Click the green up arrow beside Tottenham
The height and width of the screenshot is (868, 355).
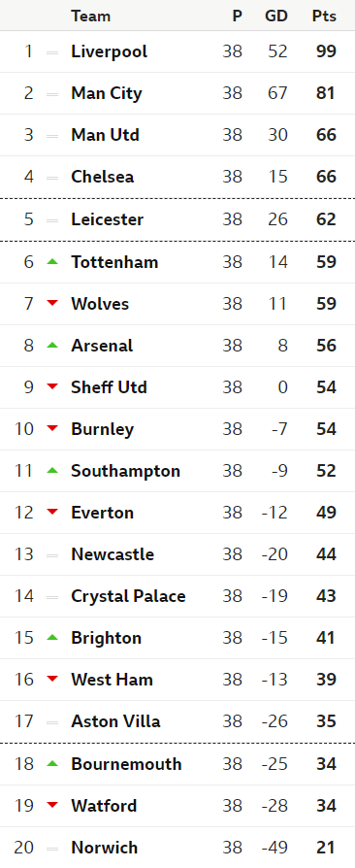pyautogui.click(x=52, y=261)
